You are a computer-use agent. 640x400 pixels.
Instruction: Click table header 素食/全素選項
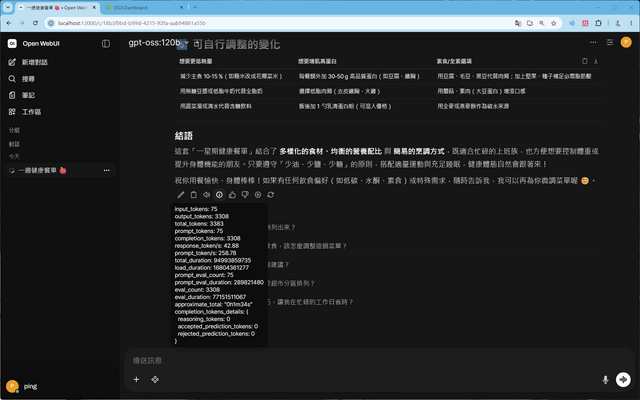(x=454, y=61)
